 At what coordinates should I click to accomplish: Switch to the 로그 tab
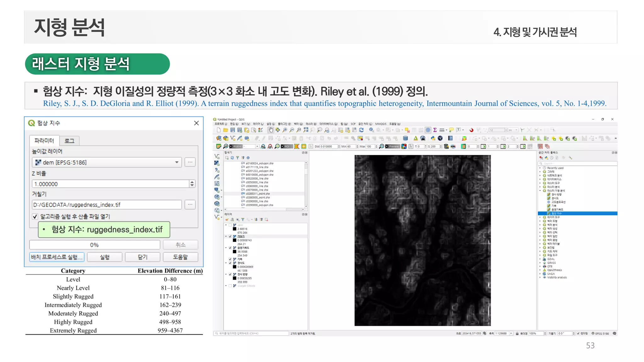[69, 141]
